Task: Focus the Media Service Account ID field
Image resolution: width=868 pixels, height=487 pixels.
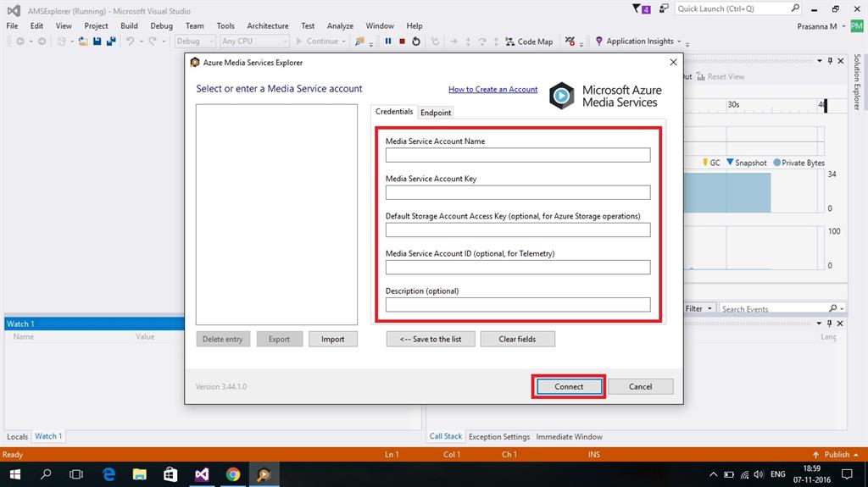Action: coord(518,268)
